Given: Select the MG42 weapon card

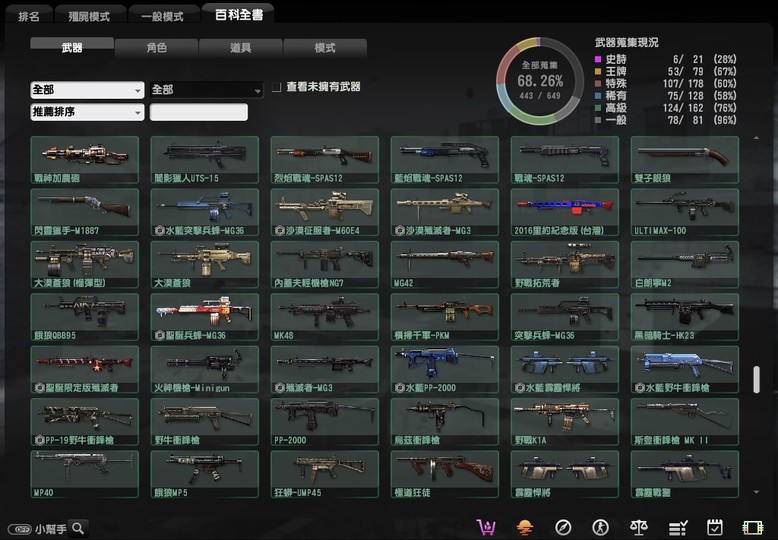Looking at the screenshot, I should tap(445, 265).
